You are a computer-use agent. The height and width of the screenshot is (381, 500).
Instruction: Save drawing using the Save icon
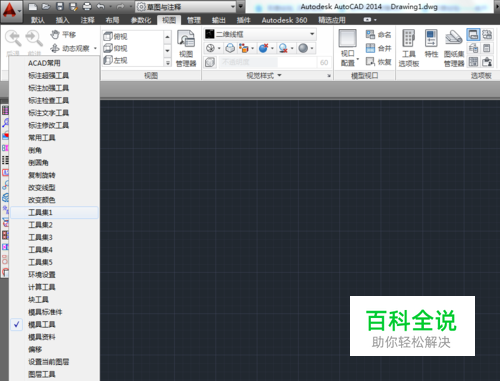point(59,6)
